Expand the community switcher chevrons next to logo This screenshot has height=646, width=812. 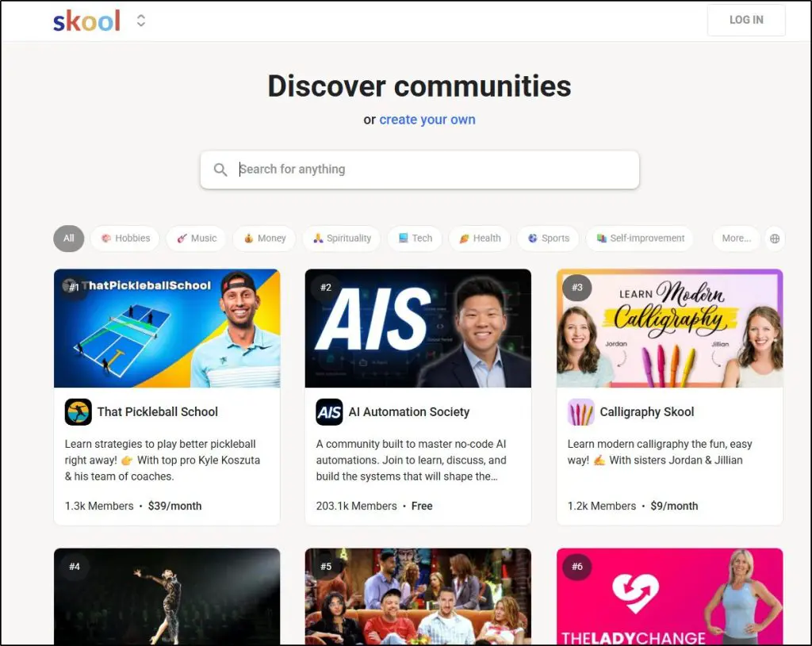coord(141,21)
